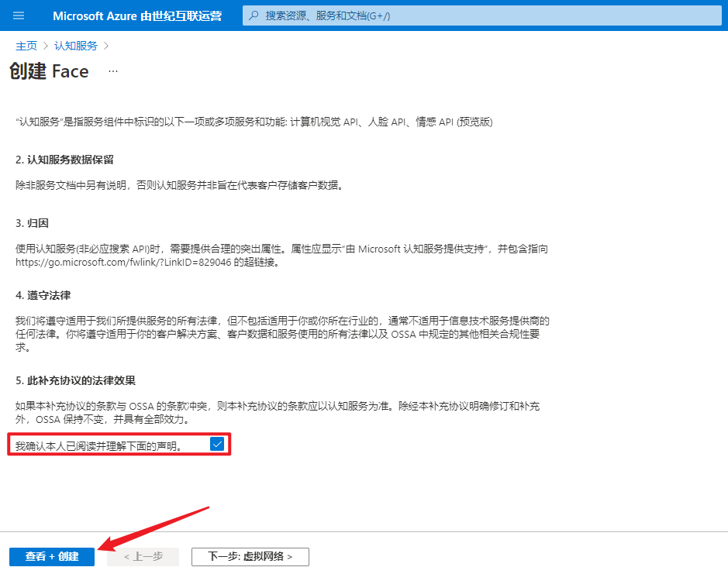Click the sentence starting “认知服务”是指
Viewport: 728px width, 574px height.
pyautogui.click(x=254, y=122)
